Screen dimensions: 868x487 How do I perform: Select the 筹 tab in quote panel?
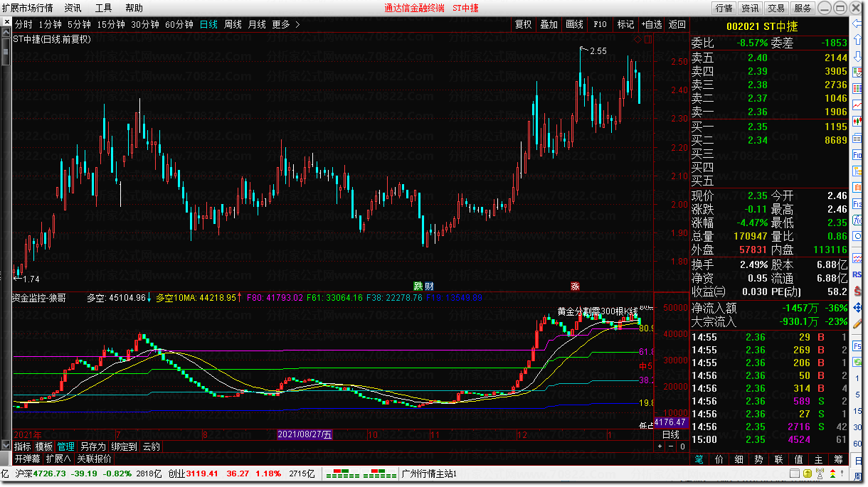tap(839, 460)
